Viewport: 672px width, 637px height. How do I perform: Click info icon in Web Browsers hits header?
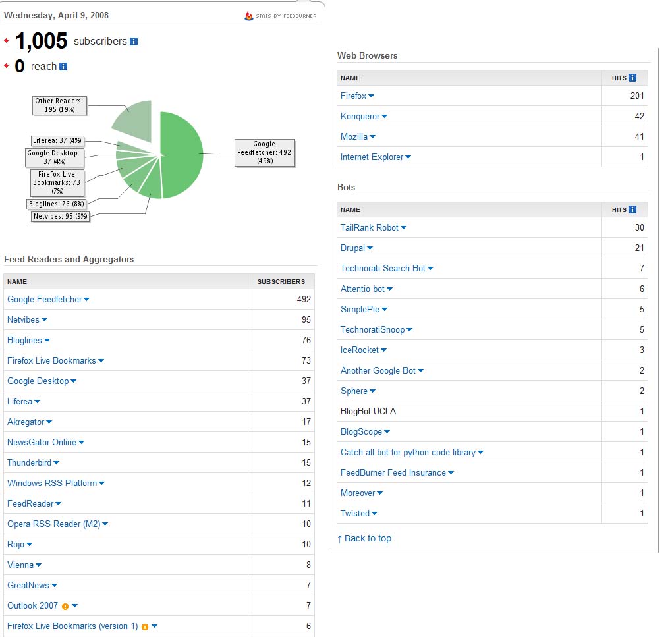point(632,78)
